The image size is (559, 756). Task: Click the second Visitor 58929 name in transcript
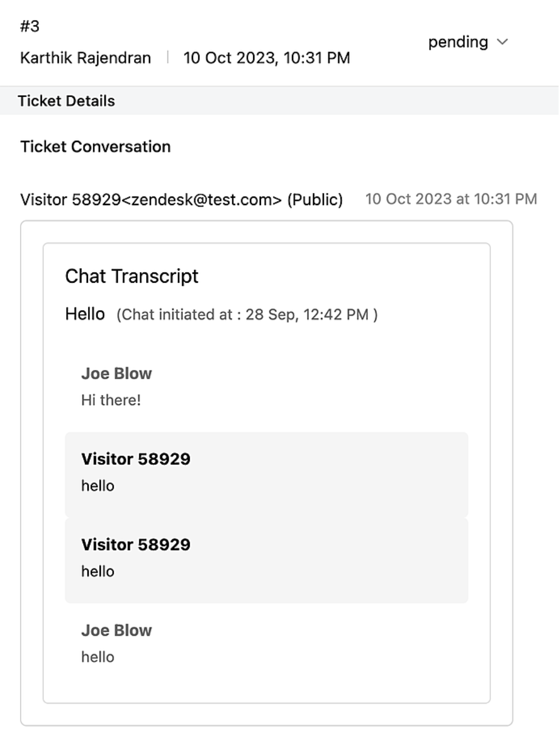136,545
